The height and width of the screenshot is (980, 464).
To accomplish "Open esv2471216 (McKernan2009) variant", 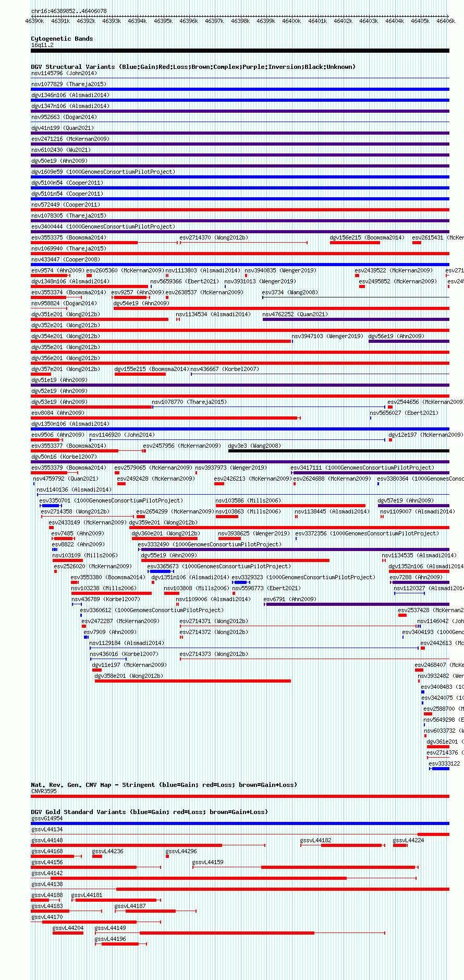I will (70, 139).
